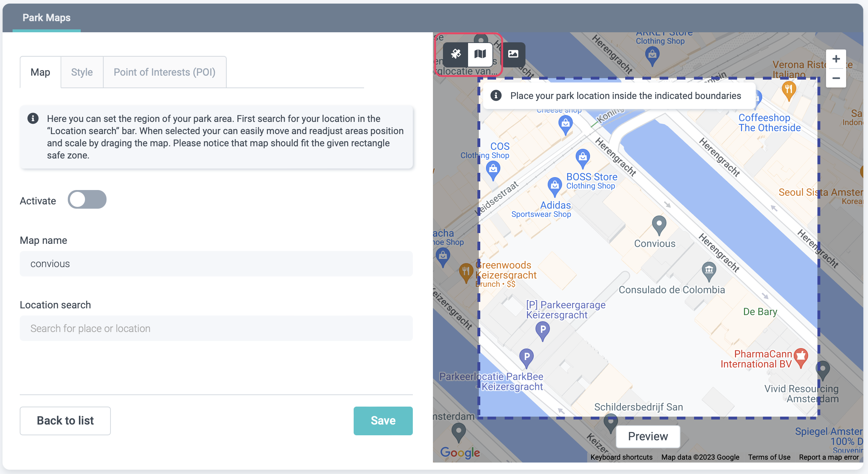The height and width of the screenshot is (474, 868).
Task: Click the Vivid Resourcing location pin
Action: click(823, 370)
